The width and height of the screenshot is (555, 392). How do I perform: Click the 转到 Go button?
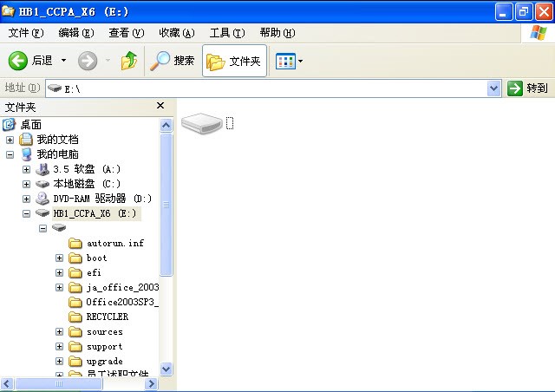tap(528, 88)
